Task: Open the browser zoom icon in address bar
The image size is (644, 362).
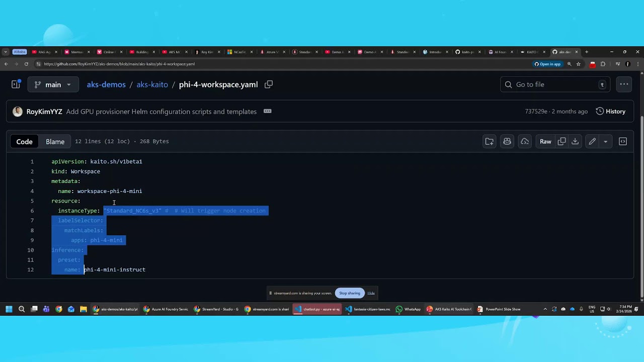Action: [x=569, y=64]
